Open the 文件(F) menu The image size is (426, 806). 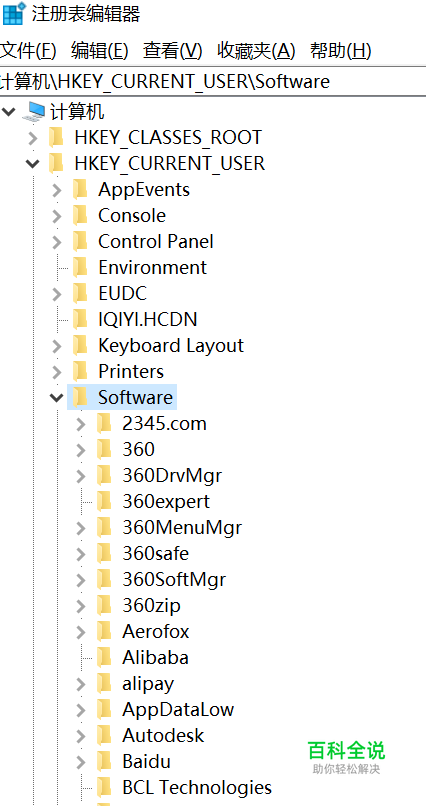[28, 51]
